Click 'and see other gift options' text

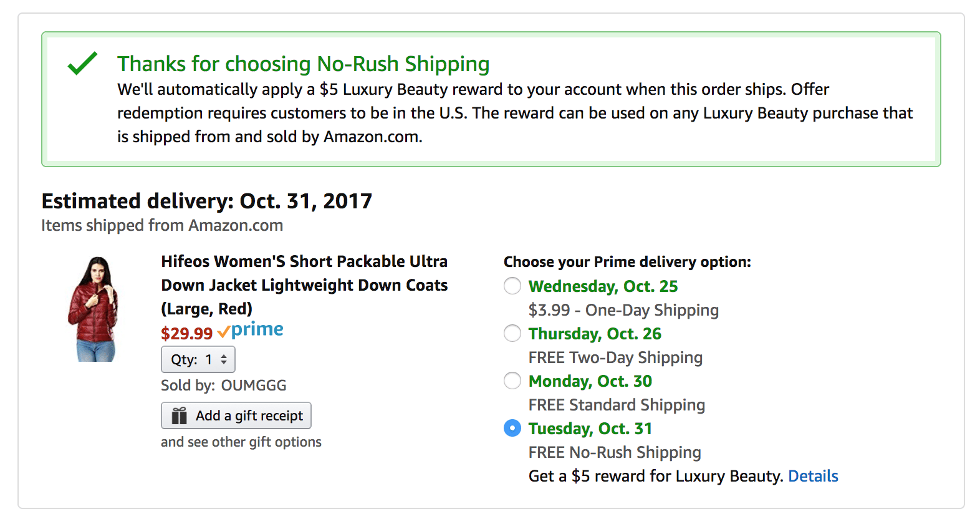point(241,442)
